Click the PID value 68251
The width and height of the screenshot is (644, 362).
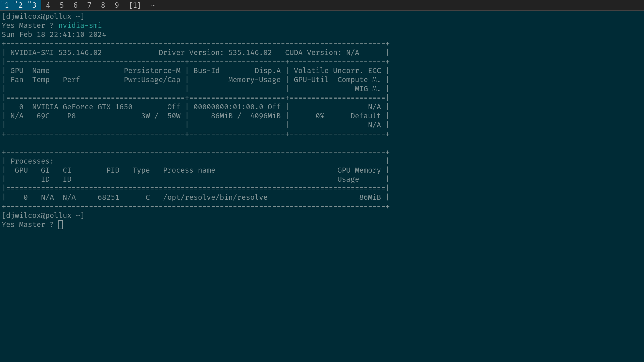[108, 197]
